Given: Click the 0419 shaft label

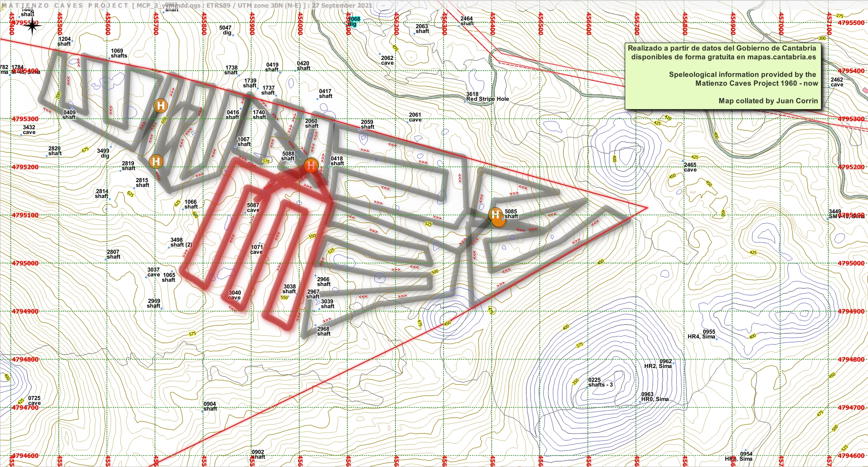Looking at the screenshot, I should (272, 67).
